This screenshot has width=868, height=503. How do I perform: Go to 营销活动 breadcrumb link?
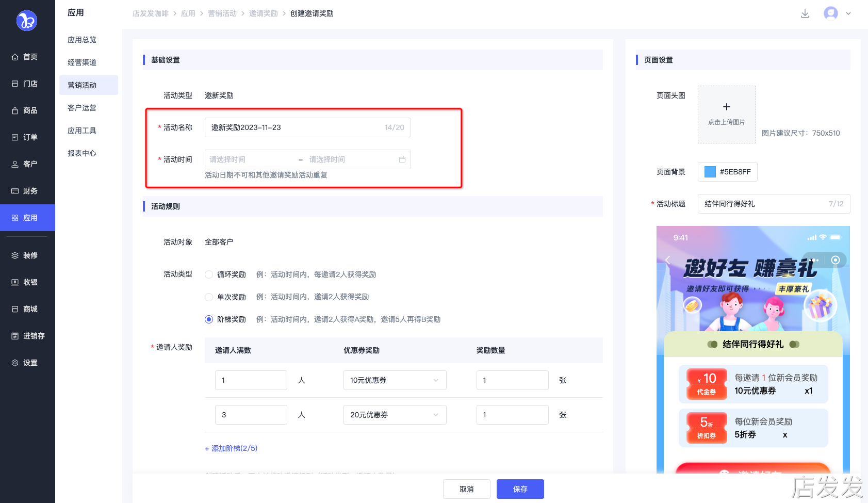[222, 13]
